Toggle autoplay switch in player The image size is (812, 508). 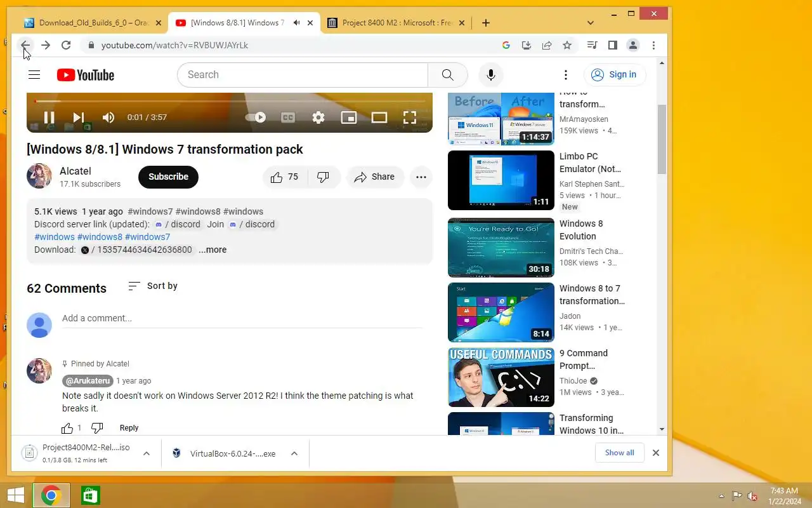(x=256, y=117)
